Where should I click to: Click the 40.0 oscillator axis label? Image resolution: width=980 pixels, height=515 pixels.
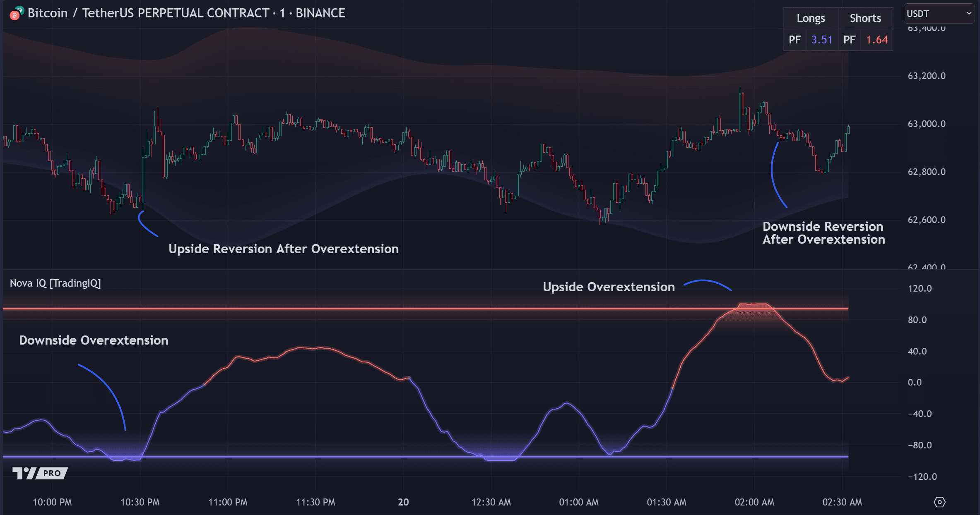[917, 351]
